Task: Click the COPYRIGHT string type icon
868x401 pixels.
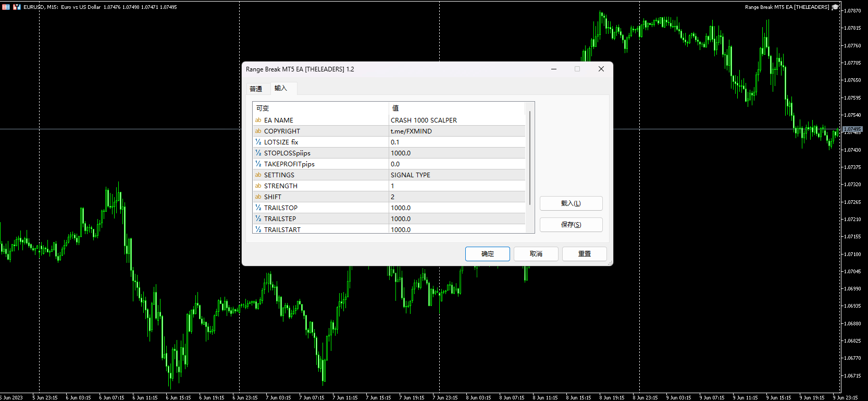Action: 258,131
